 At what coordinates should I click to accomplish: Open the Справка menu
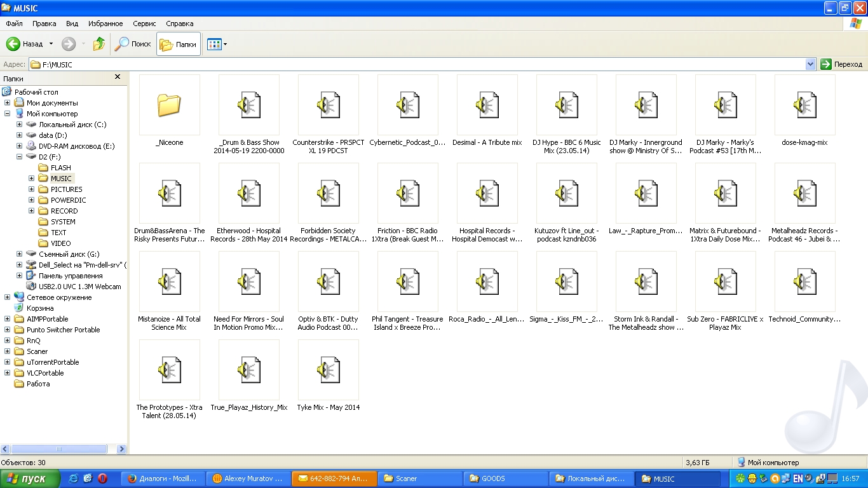(179, 24)
